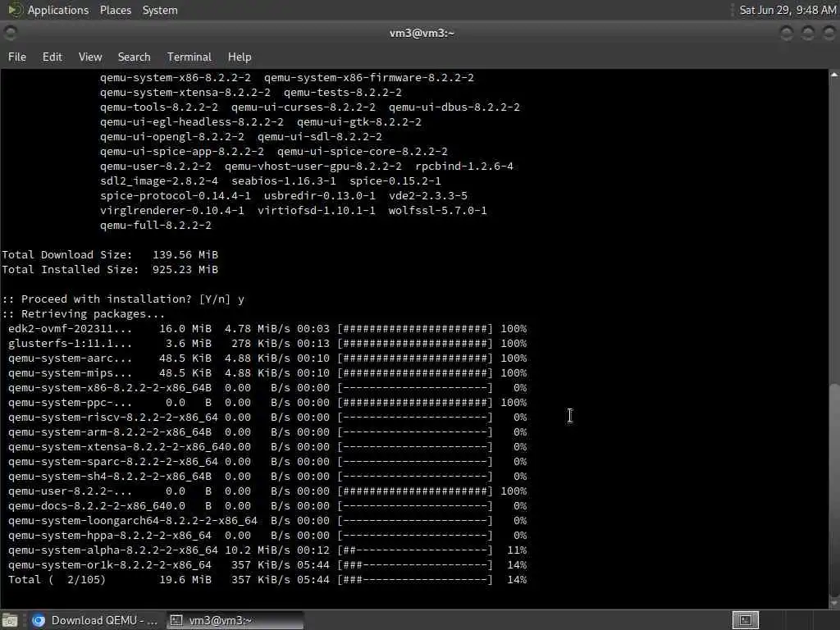Open the File menu
The height and width of the screenshot is (630, 840).
pos(17,57)
